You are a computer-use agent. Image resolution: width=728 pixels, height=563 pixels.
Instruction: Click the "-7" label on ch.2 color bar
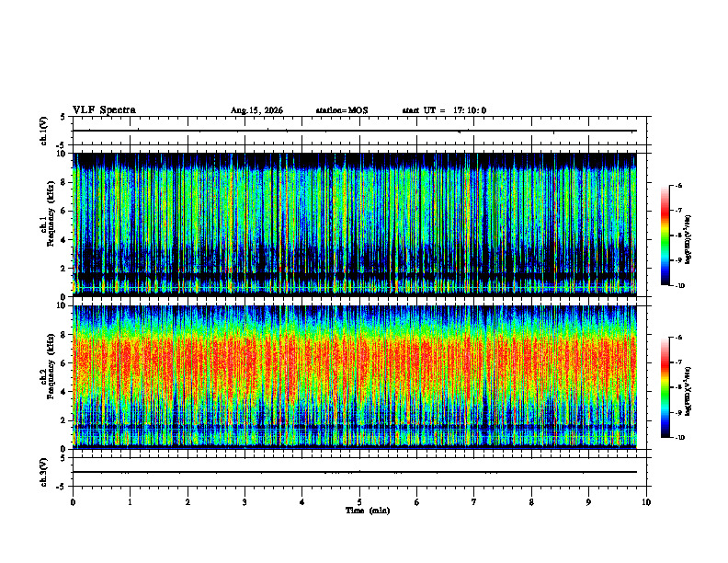point(678,362)
